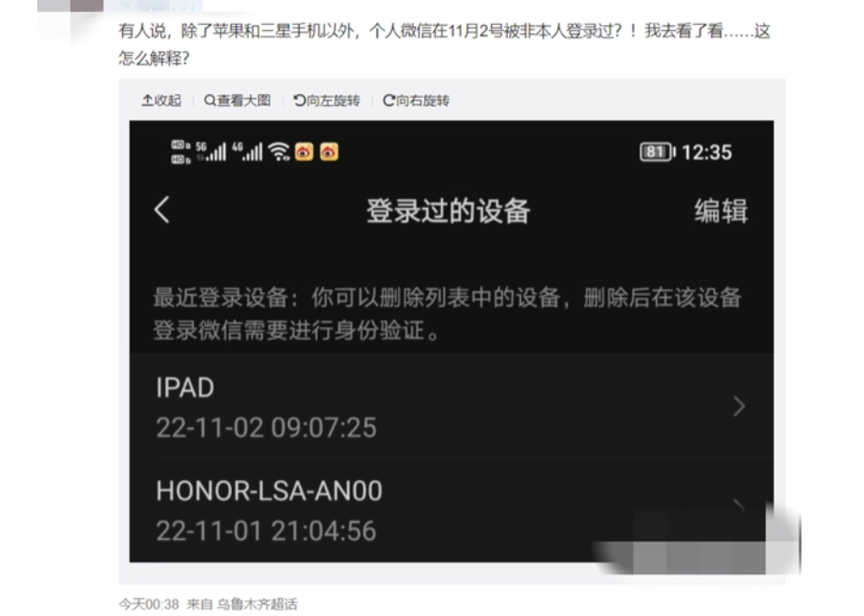
Task: Open the HONOR-LSA-AN00 device entry
Action: click(451, 510)
